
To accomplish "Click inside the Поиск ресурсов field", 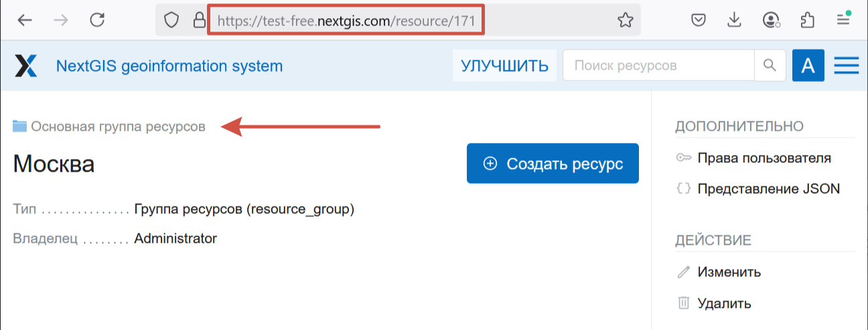I will [658, 66].
